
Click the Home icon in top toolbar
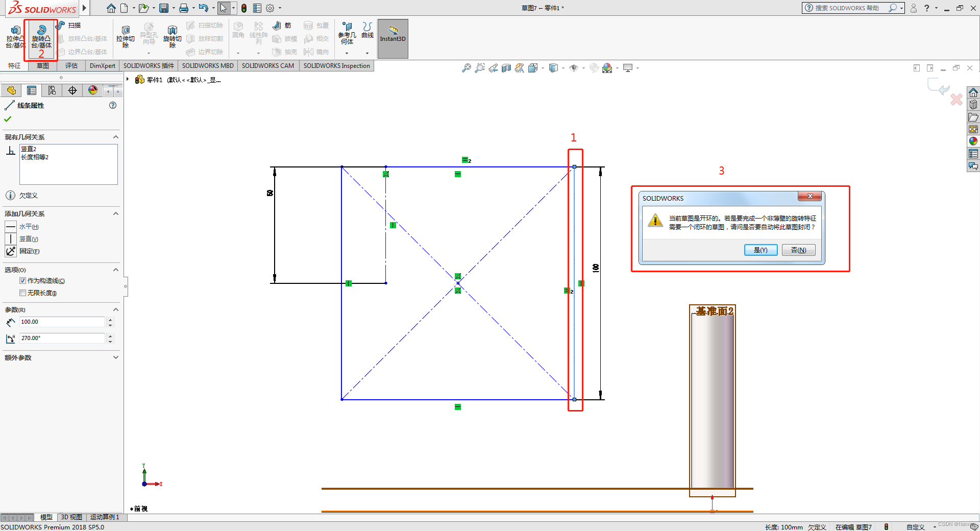[x=111, y=8]
